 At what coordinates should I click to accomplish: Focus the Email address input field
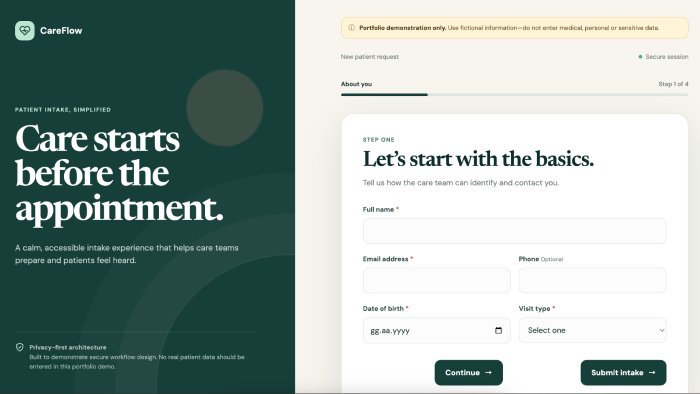[437, 280]
